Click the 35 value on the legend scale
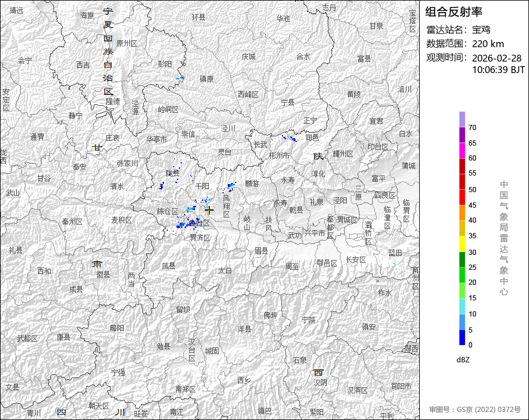The image size is (529, 420). point(472,236)
